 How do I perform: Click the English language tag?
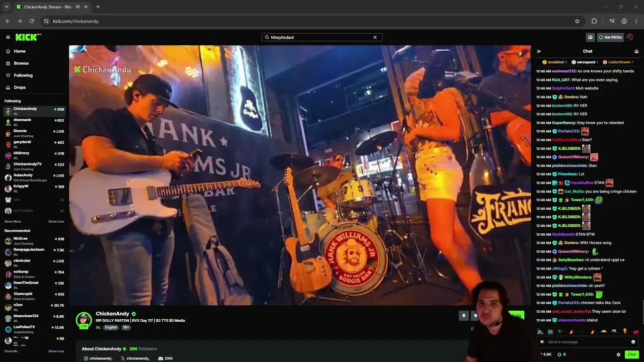[x=111, y=327]
